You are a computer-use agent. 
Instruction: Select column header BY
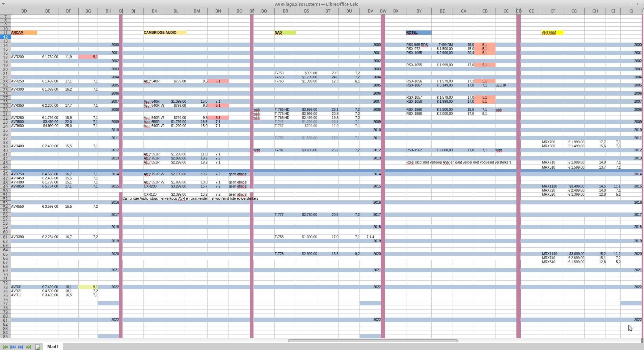[419, 11]
